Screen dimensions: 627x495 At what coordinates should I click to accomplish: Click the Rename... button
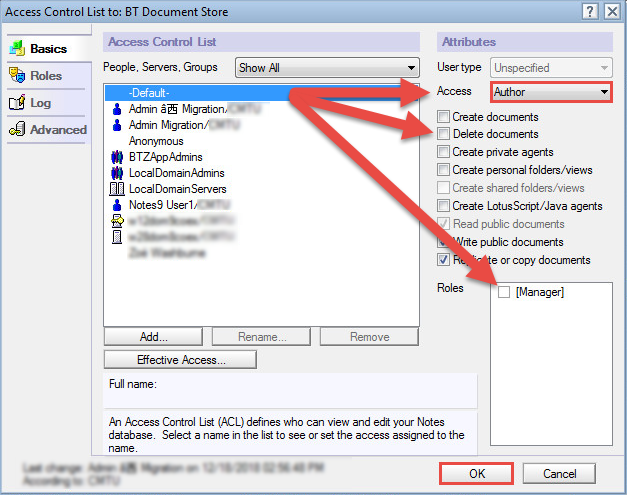262,337
